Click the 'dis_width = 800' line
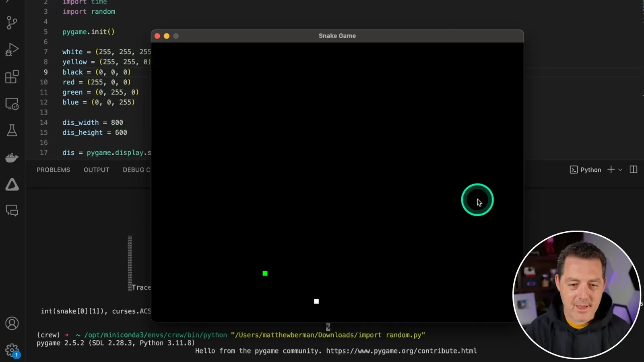 click(93, 122)
